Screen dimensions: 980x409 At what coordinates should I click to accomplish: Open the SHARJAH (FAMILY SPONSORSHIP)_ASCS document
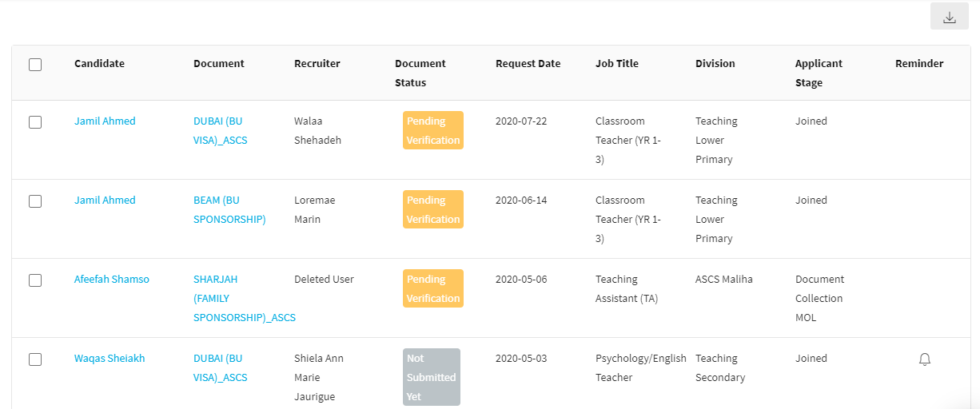[x=244, y=298]
